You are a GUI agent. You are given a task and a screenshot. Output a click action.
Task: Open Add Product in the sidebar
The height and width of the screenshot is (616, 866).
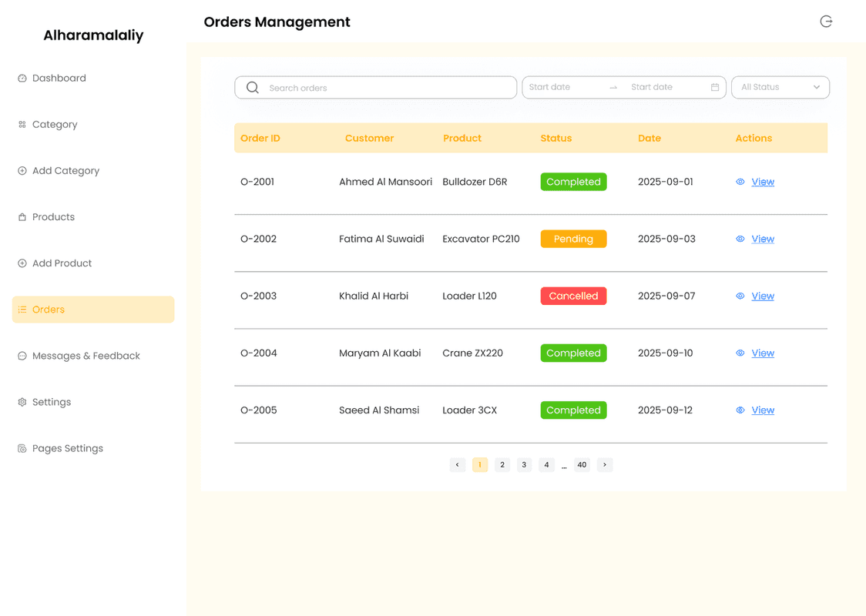(62, 263)
